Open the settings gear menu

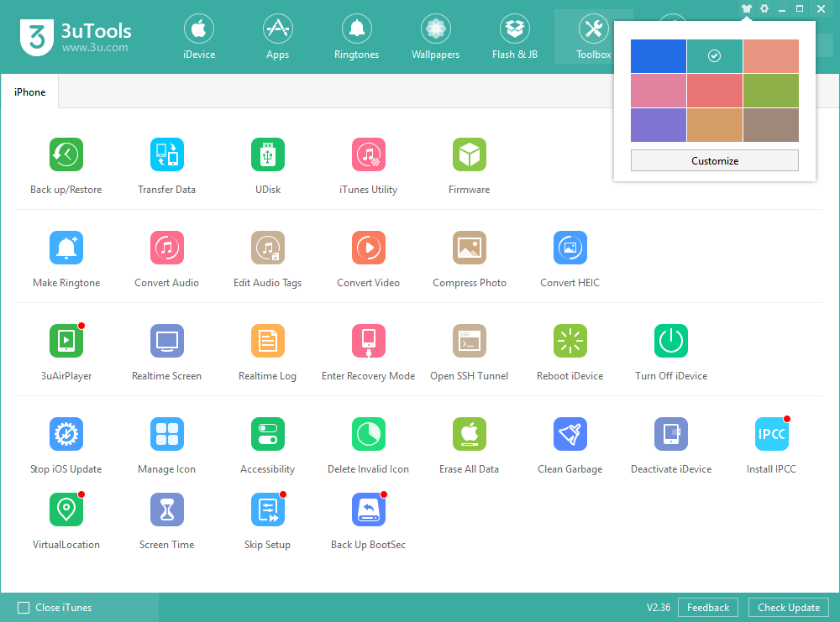point(763,8)
